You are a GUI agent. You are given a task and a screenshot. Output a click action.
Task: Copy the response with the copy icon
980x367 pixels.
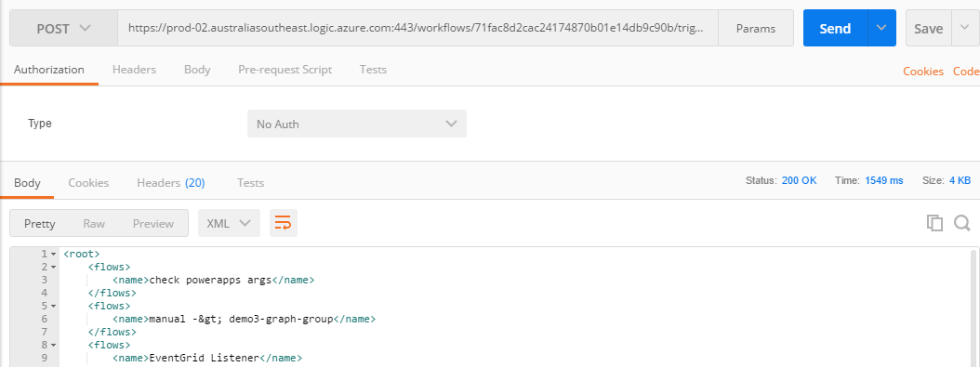coord(934,223)
